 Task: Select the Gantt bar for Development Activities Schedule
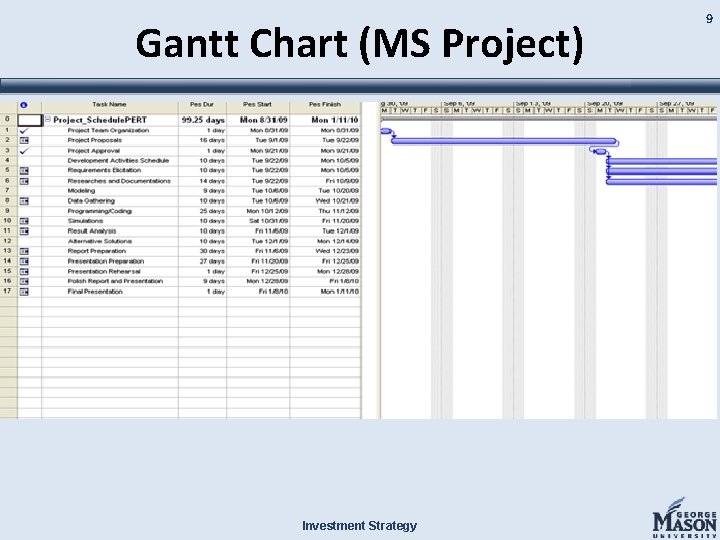662,161
